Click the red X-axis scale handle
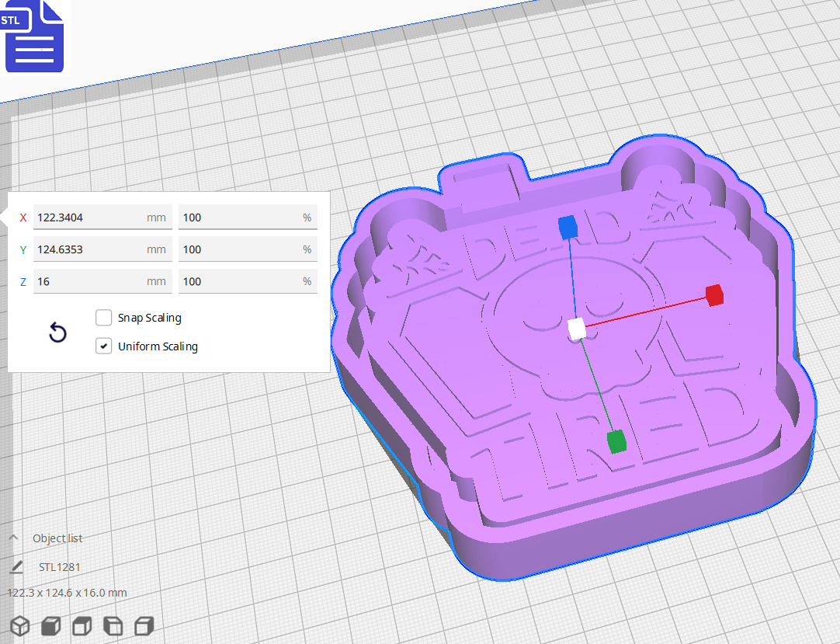The image size is (840, 644). point(713,296)
